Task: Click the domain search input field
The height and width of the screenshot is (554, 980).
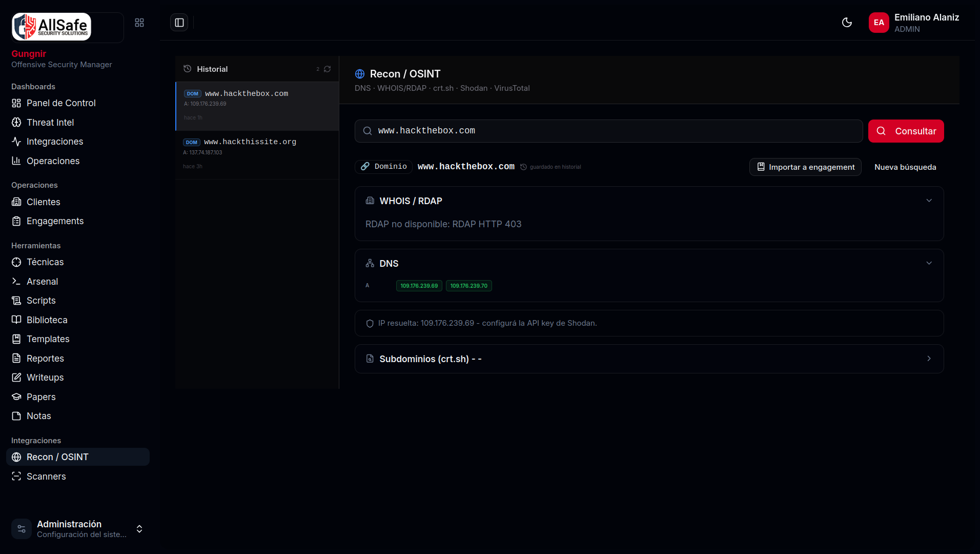Action: pos(608,131)
